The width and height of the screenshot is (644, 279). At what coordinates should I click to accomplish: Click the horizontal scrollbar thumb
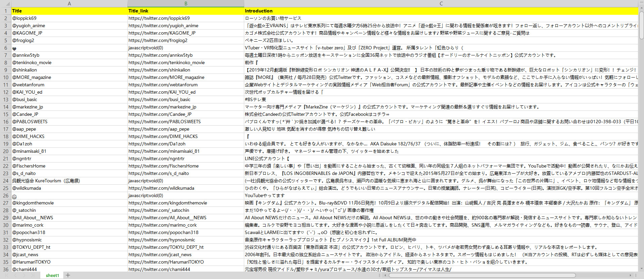[x=482, y=275]
